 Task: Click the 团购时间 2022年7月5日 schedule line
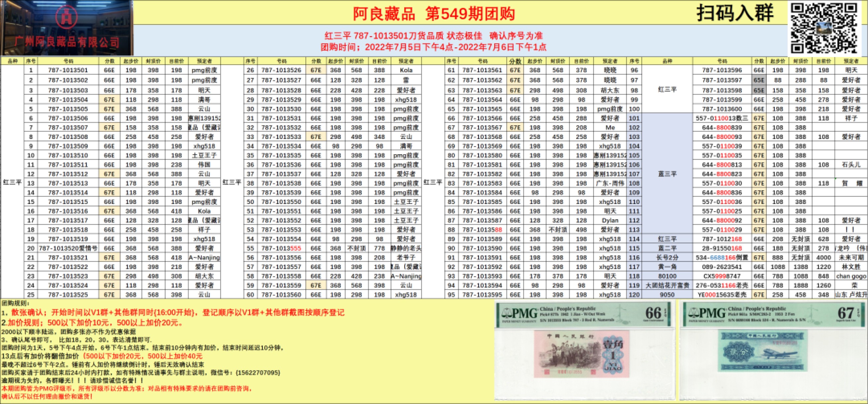point(433,47)
